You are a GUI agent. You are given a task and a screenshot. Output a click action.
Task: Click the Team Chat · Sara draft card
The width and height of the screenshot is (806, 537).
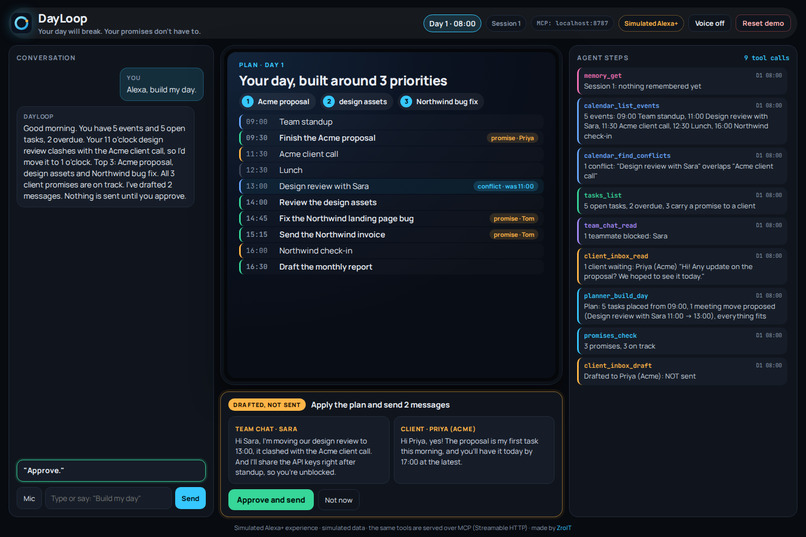point(308,450)
